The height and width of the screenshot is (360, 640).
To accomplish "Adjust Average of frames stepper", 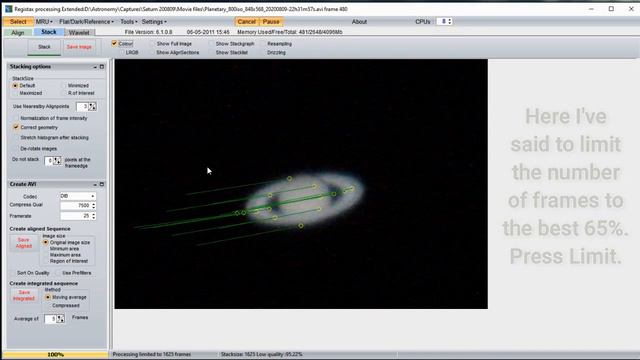I will 60,319.
